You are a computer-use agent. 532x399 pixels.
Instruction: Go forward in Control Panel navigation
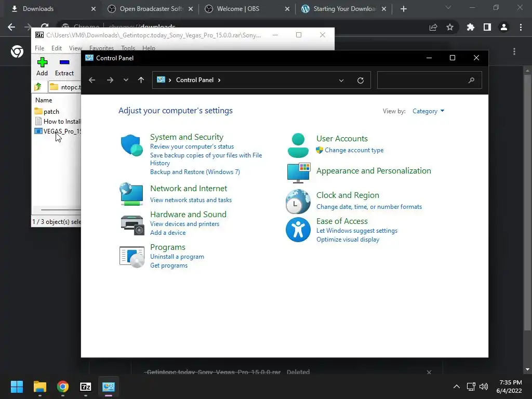110,80
